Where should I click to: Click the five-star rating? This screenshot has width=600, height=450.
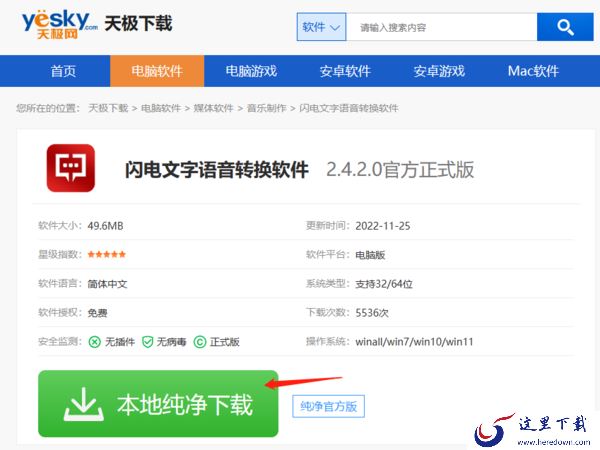pos(107,254)
